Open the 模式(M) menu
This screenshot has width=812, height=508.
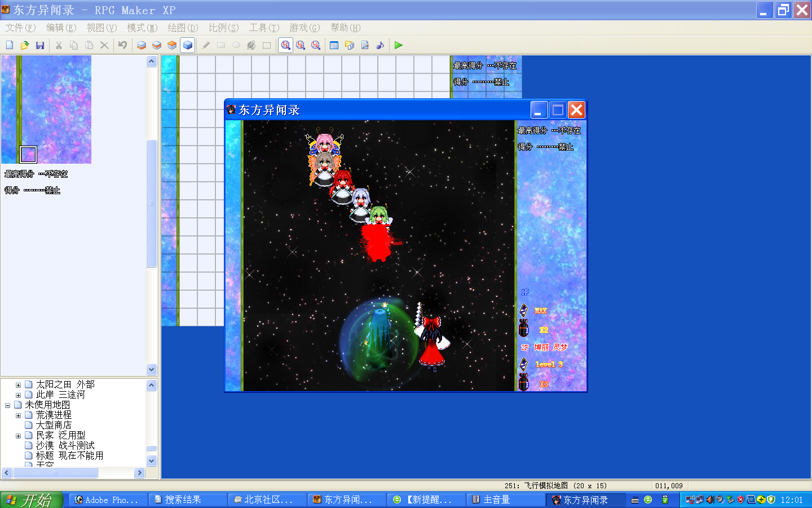click(142, 28)
